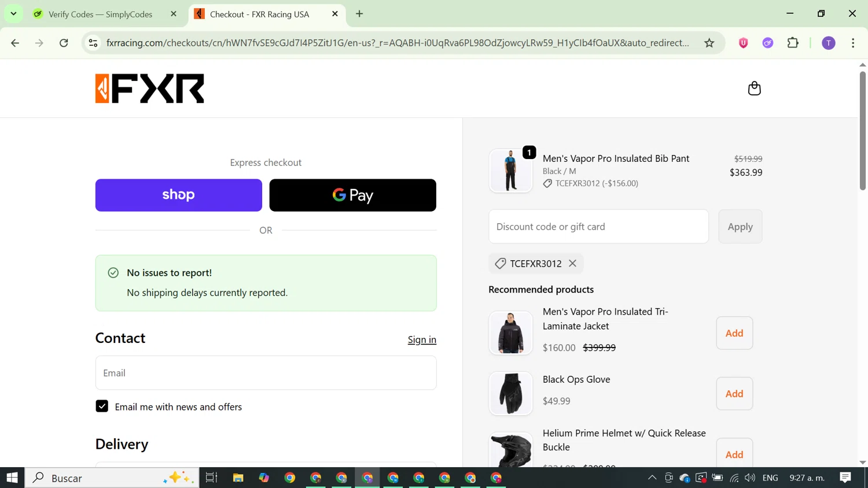
Task: Click the 9:27 a. m. clock
Action: 807,478
